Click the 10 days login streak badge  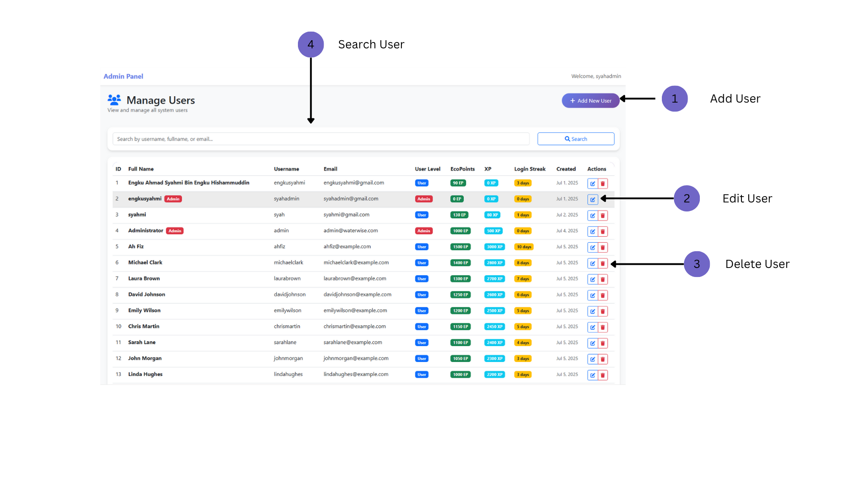click(524, 247)
